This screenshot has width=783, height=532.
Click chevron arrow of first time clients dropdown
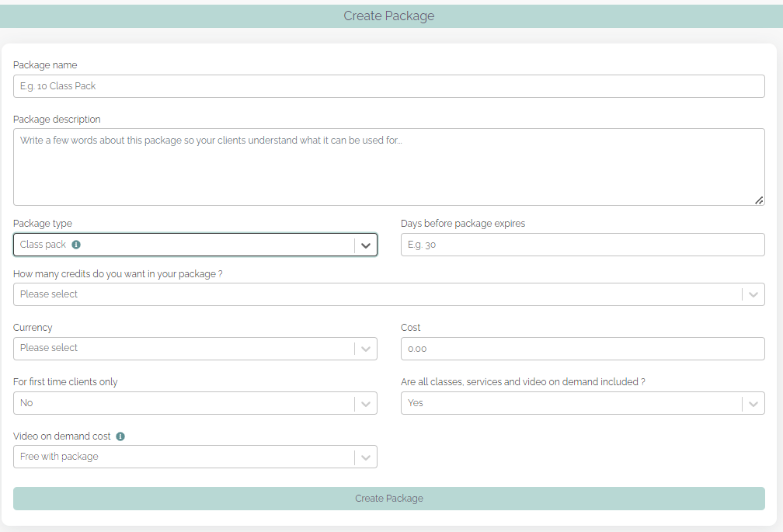(366, 404)
